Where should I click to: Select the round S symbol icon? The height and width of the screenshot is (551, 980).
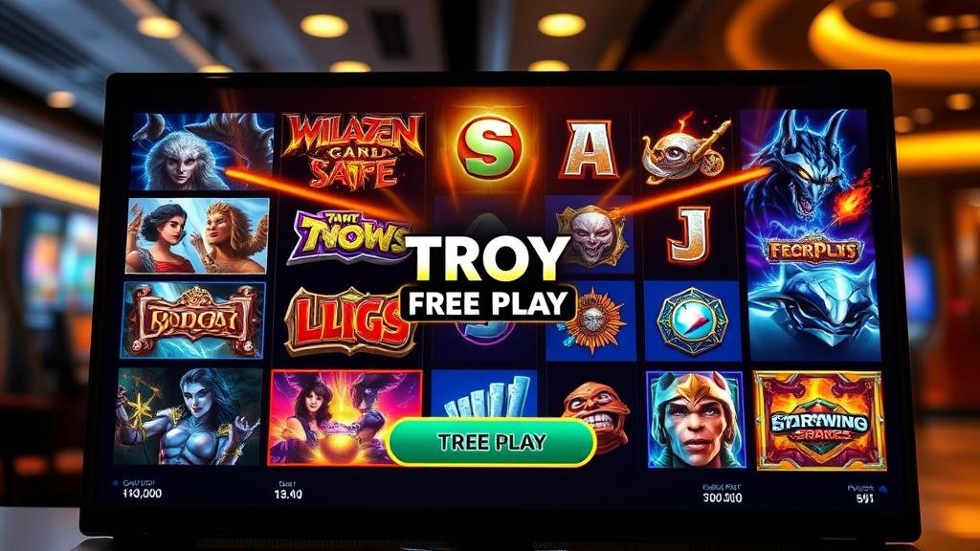[489, 148]
